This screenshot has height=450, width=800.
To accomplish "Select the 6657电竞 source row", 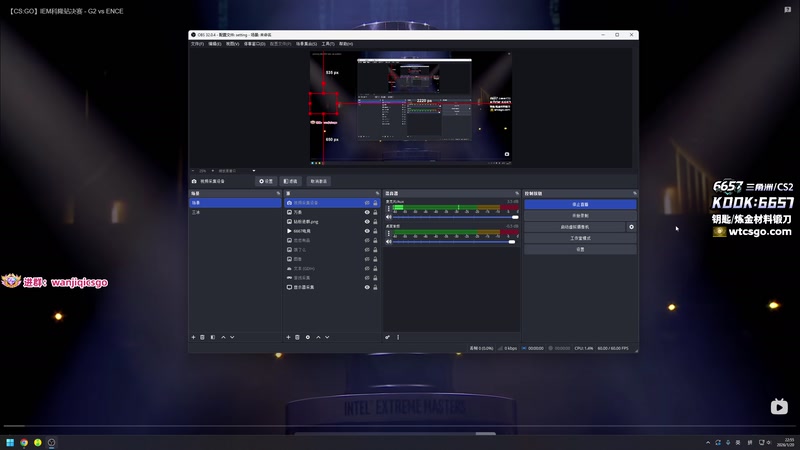I will [x=332, y=231].
